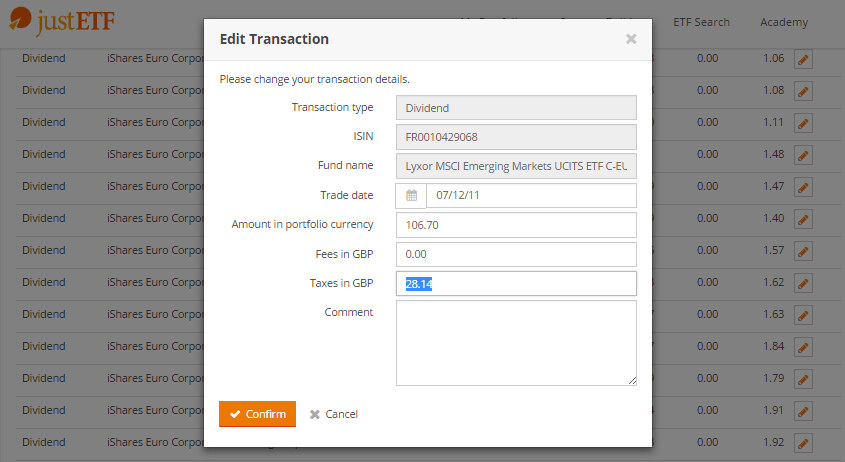Click the resize handle of Comment box
Viewport: 845px width, 462px height.
click(x=632, y=381)
